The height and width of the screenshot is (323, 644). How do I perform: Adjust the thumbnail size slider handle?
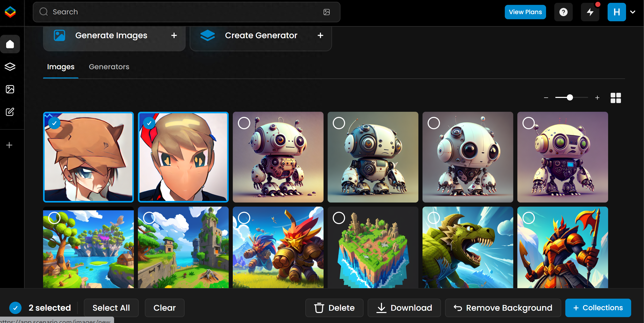pyautogui.click(x=570, y=98)
